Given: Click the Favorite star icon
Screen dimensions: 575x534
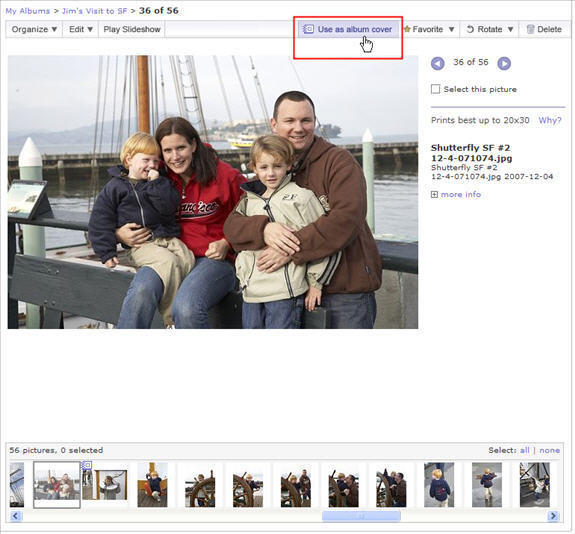Looking at the screenshot, I should [x=407, y=29].
